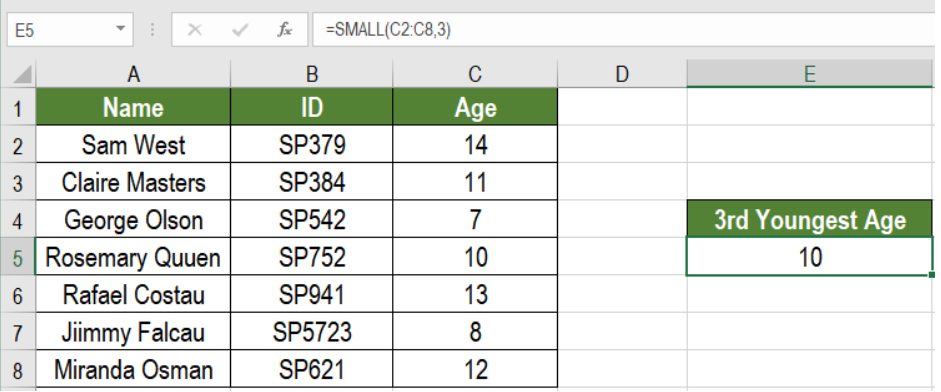Click the Enter checkmark formula icon
941x392 pixels.
pos(240,29)
